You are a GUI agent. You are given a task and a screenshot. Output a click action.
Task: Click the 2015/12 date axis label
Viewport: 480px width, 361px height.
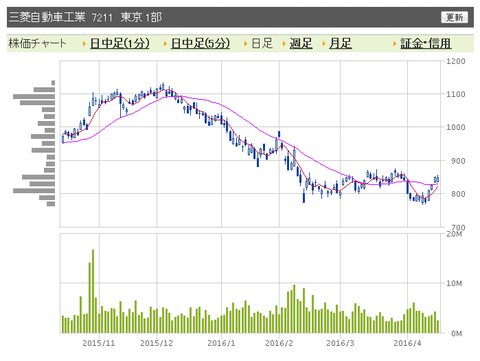157,343
